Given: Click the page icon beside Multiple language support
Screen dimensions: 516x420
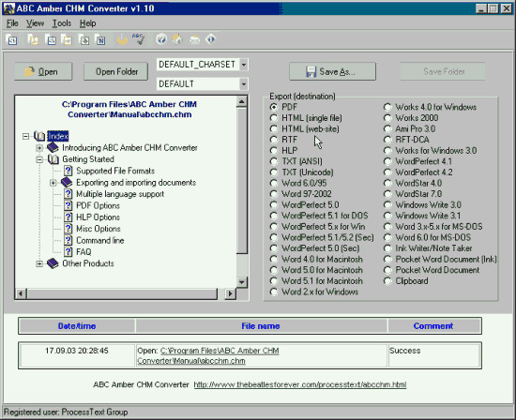Looking at the screenshot, I should (x=68, y=194).
